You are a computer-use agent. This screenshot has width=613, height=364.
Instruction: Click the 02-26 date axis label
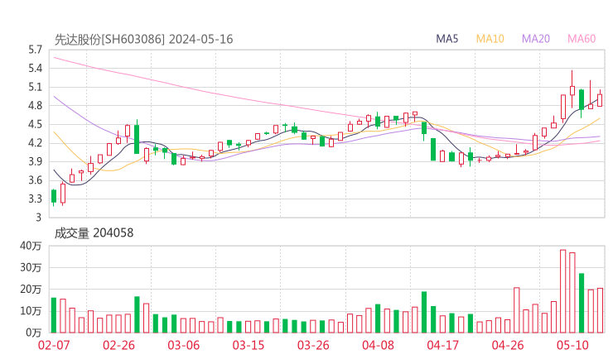pos(118,345)
